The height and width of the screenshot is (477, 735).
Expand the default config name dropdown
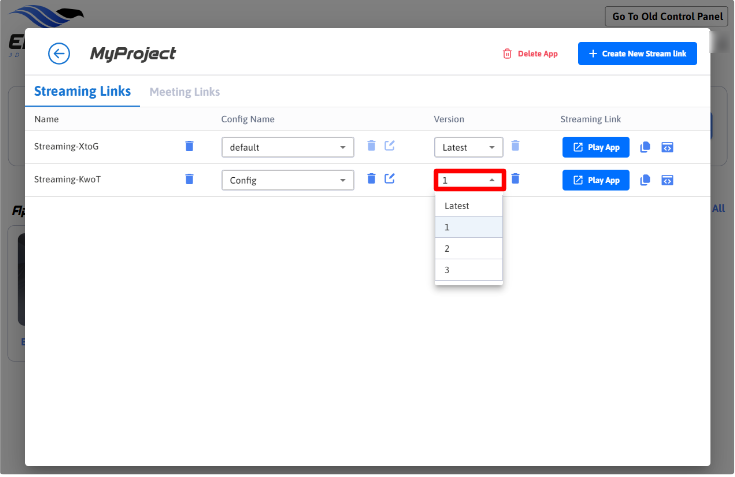tap(287, 147)
